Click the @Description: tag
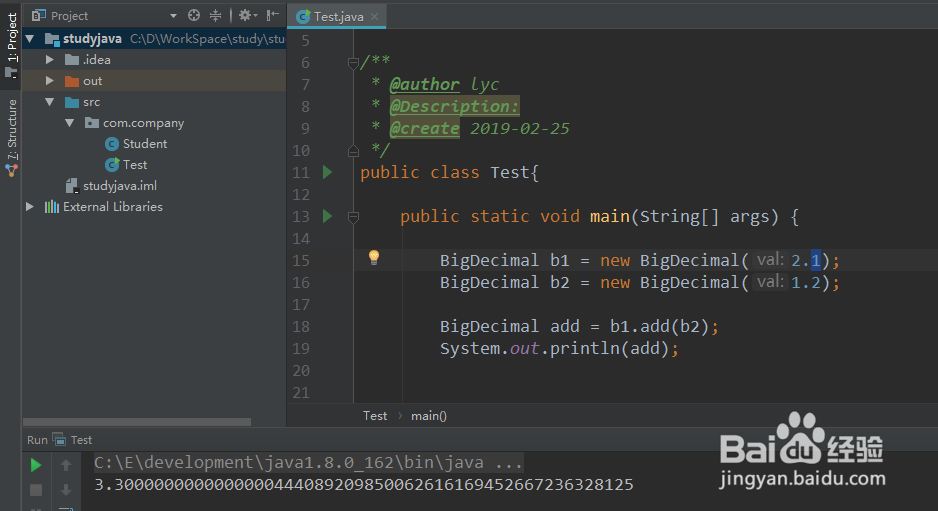 coord(455,107)
